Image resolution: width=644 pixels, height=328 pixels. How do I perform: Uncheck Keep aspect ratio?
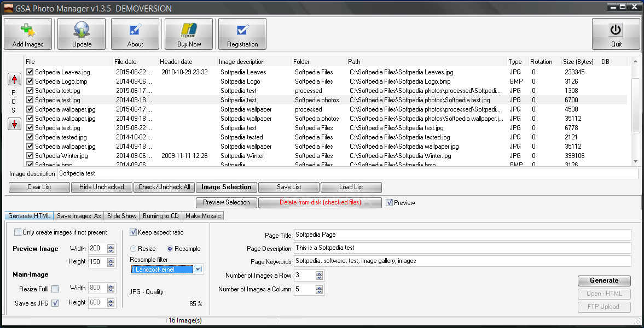click(x=133, y=232)
